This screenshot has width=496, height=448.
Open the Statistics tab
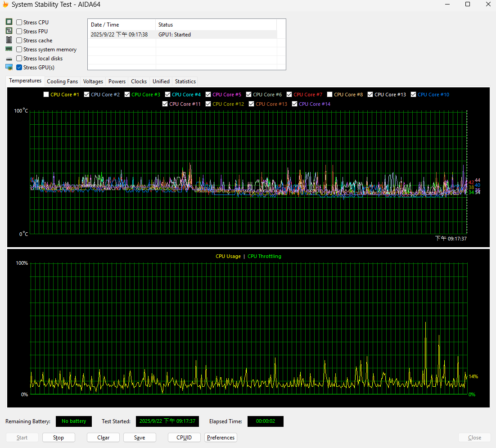(185, 81)
